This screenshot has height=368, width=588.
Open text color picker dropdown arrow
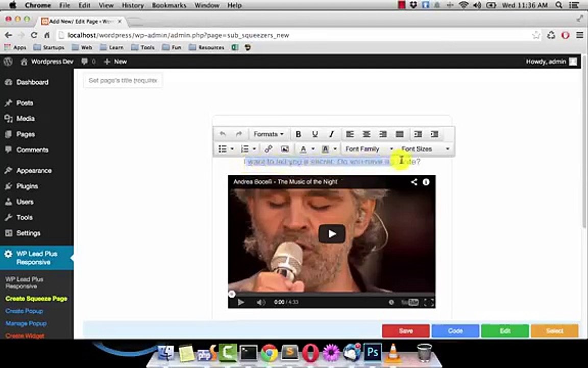[313, 149]
